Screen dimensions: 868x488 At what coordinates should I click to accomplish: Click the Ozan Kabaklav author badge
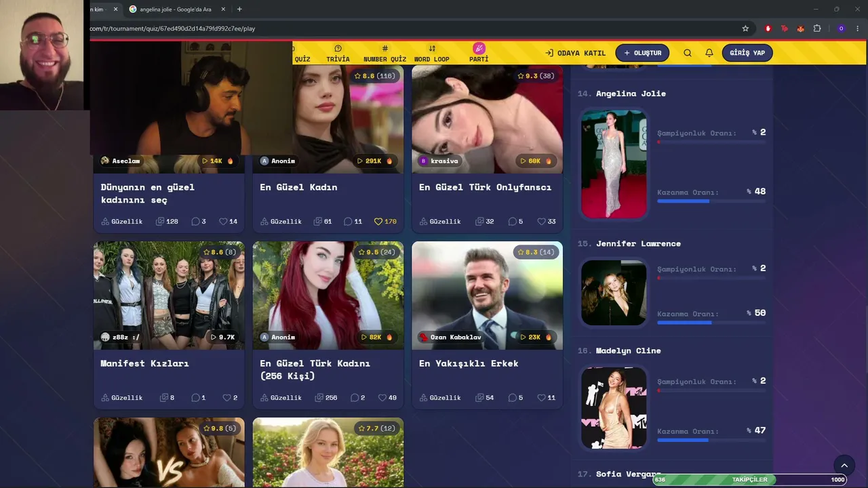[x=450, y=337]
